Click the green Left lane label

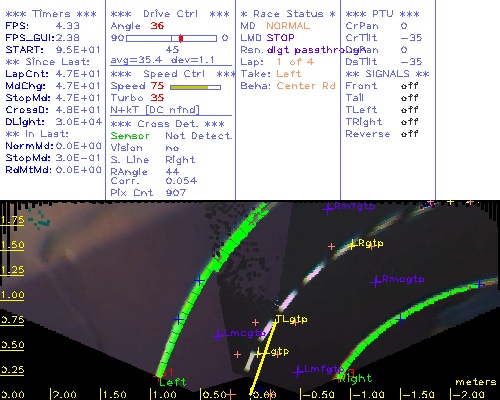click(x=172, y=382)
